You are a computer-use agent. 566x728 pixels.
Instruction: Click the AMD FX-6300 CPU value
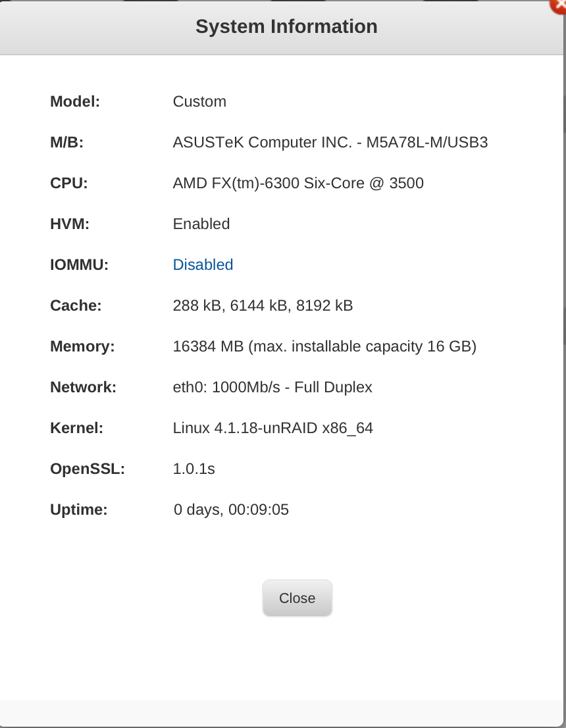pos(297,183)
